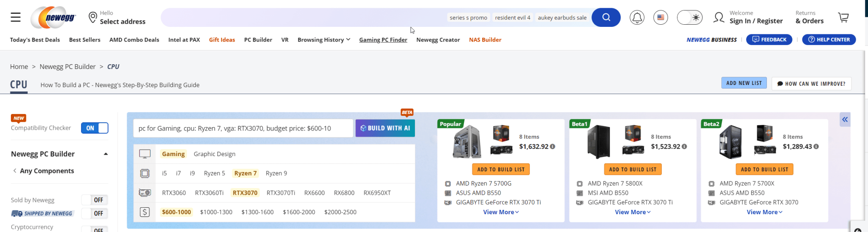Click info icon next to $1,289.43
The width and height of the screenshot is (868, 232).
tap(816, 147)
